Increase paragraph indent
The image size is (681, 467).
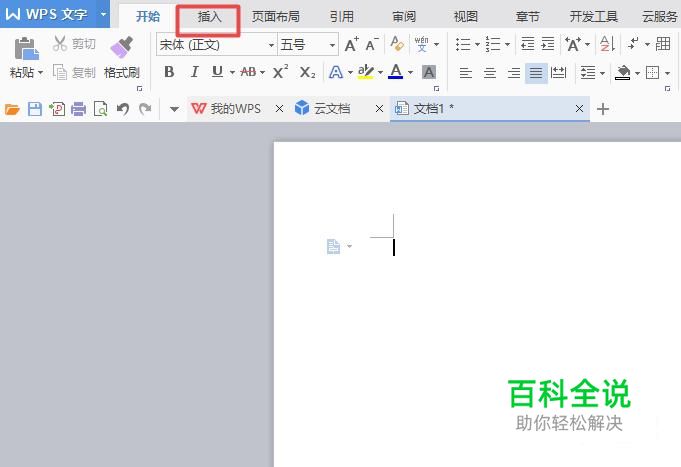[x=548, y=44]
